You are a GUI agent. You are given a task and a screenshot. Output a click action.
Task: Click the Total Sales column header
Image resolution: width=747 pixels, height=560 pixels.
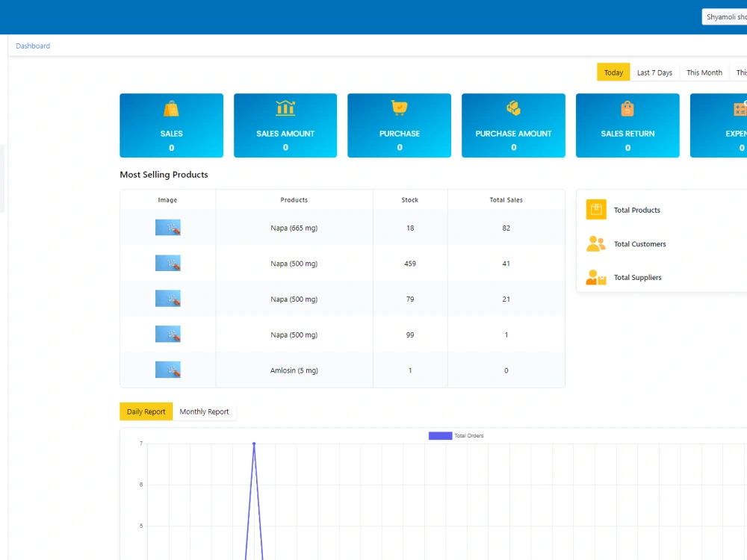pyautogui.click(x=506, y=200)
